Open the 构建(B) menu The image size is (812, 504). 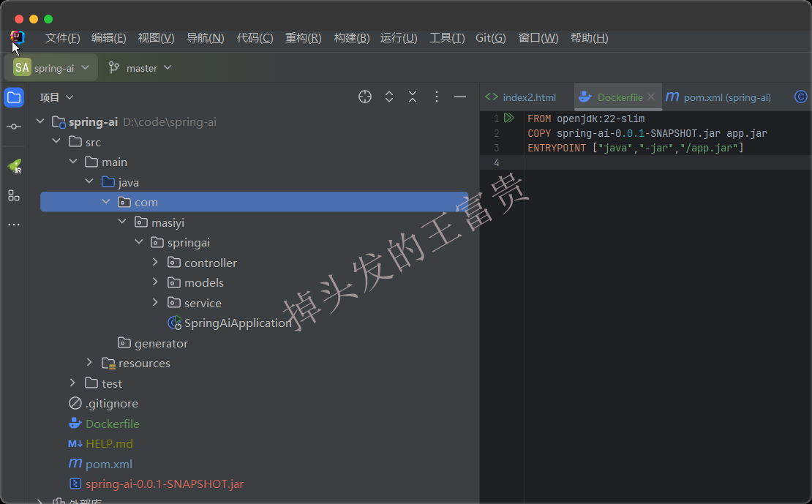tap(352, 38)
